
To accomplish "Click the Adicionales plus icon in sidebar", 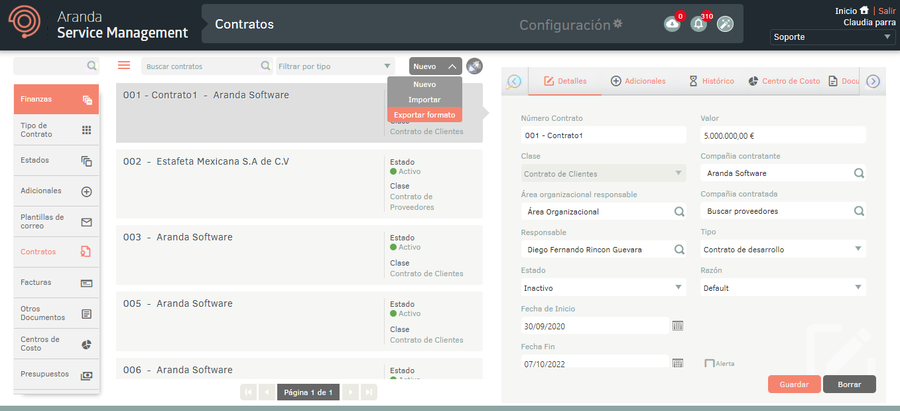I will click(x=87, y=192).
